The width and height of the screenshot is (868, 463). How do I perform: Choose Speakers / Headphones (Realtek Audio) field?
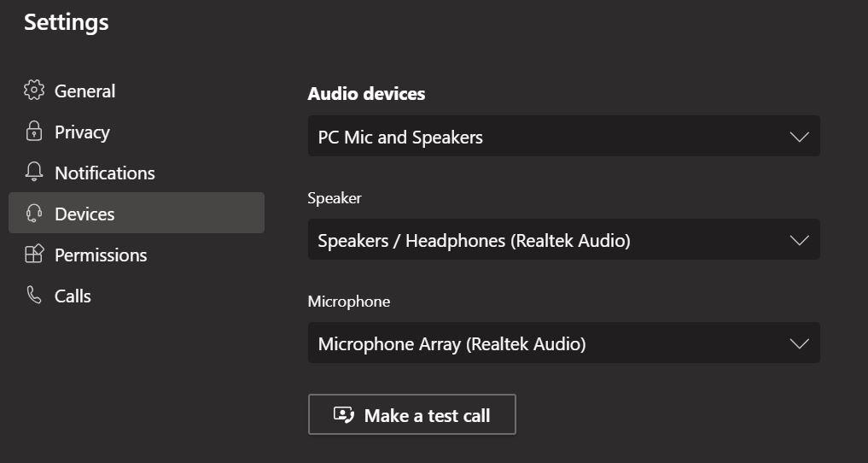pyautogui.click(x=564, y=239)
